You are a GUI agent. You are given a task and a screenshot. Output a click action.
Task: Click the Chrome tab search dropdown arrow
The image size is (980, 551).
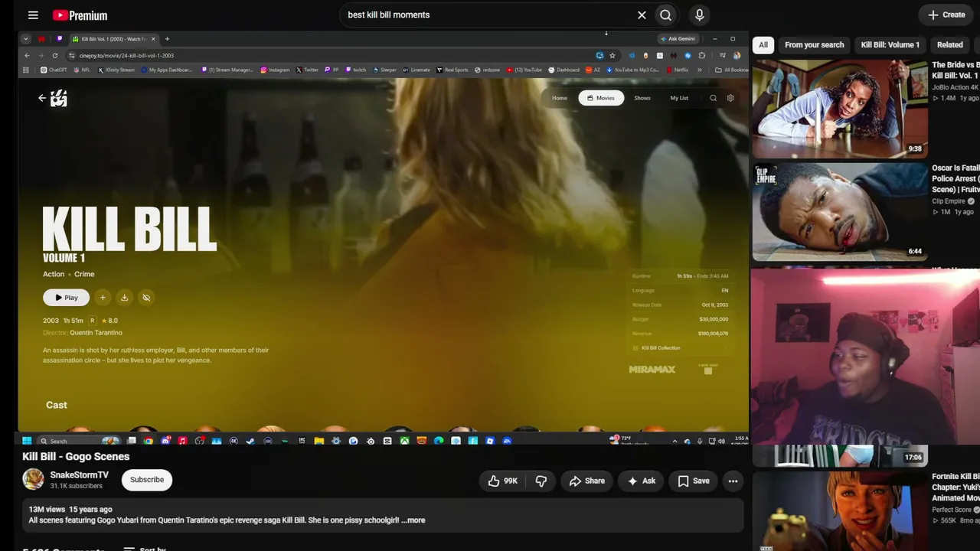pyautogui.click(x=25, y=39)
